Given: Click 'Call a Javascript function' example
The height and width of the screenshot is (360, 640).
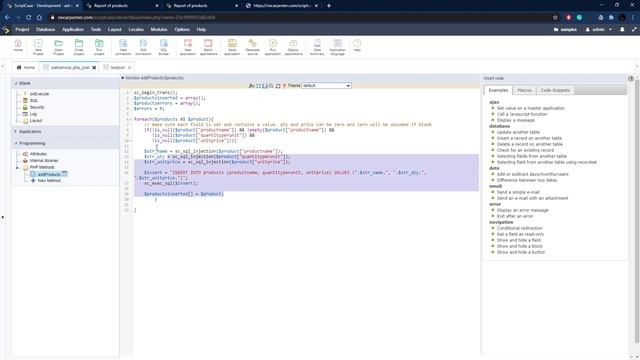Looking at the screenshot, I should click(x=522, y=114).
